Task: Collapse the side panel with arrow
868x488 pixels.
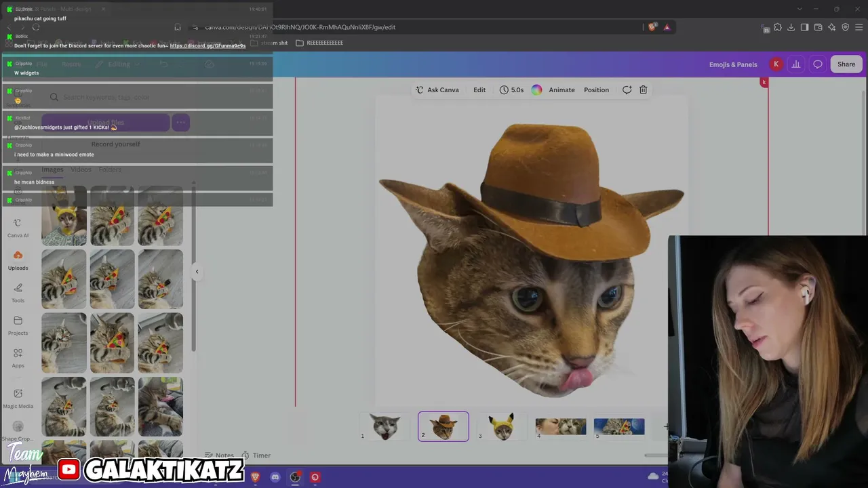Action: point(197,272)
